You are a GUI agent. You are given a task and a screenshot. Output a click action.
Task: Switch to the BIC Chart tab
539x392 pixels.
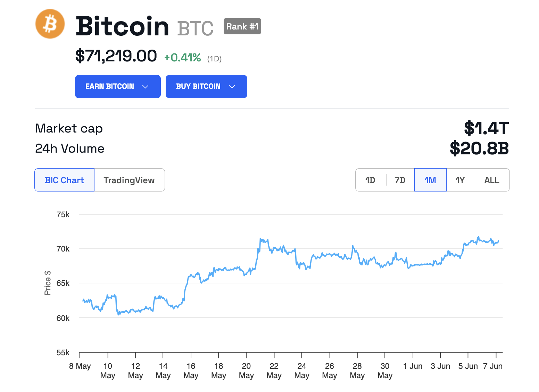(x=65, y=180)
